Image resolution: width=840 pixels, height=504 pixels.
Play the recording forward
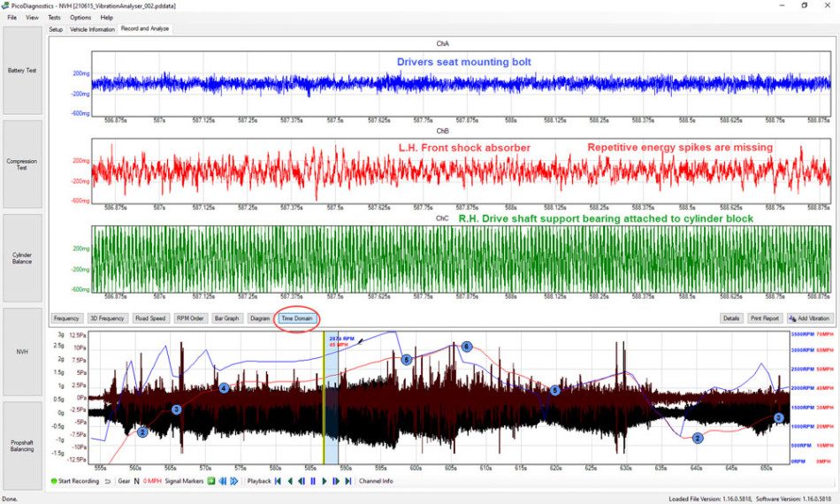325,481
